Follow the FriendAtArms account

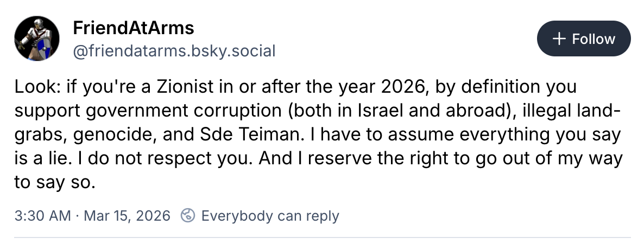click(584, 39)
